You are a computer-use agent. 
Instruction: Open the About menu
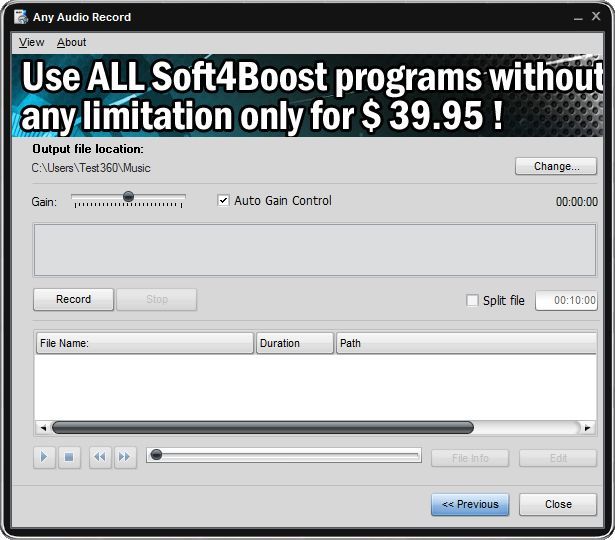click(71, 42)
